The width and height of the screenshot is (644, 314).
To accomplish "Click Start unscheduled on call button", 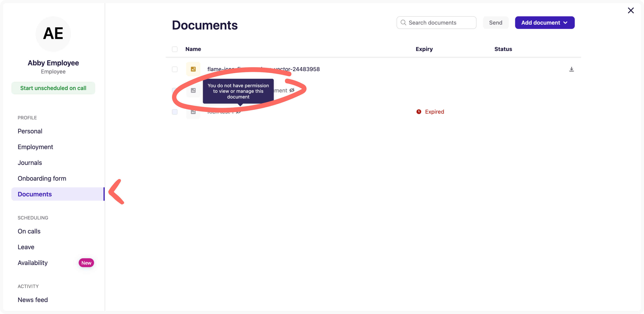I will [x=53, y=88].
